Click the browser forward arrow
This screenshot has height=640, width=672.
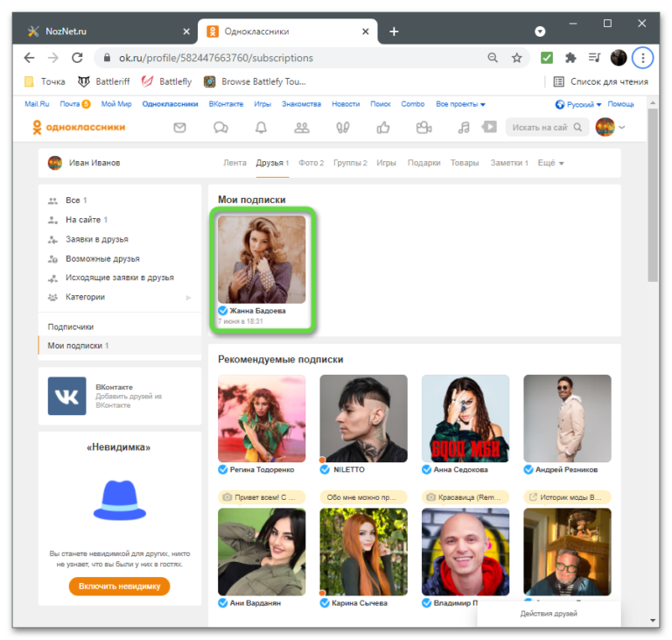[53, 58]
